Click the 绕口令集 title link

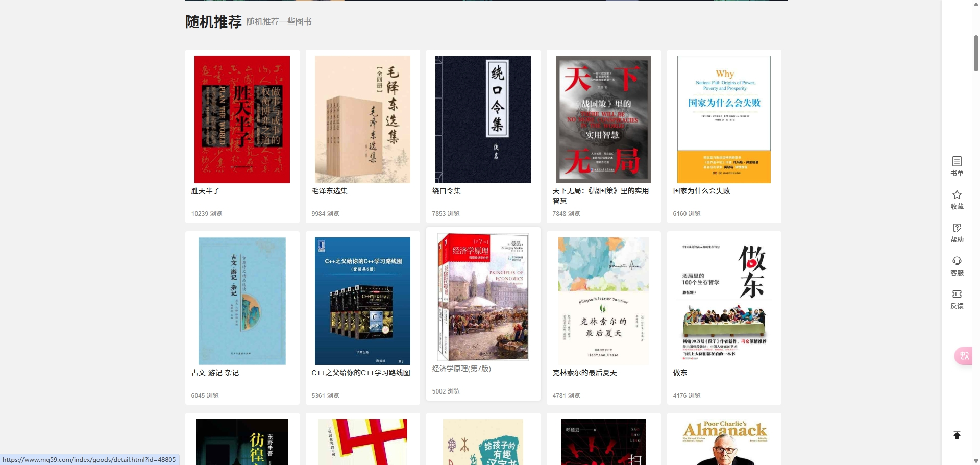point(447,191)
